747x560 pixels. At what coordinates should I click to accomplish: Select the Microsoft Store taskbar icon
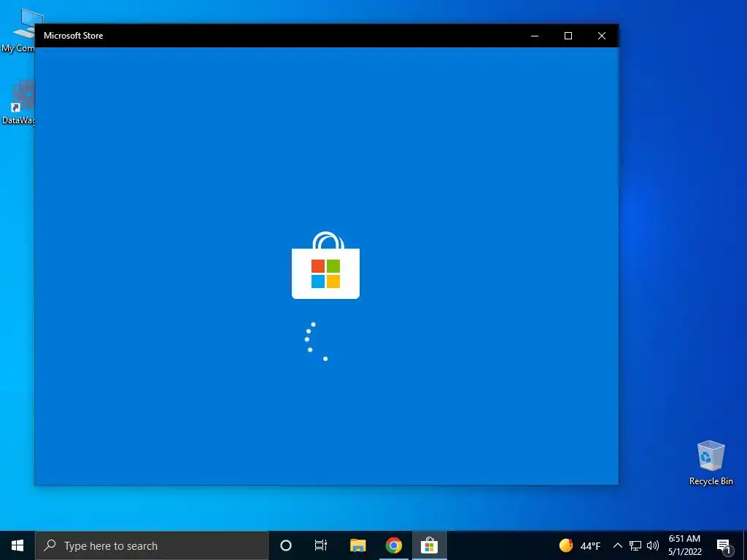pyautogui.click(x=429, y=545)
